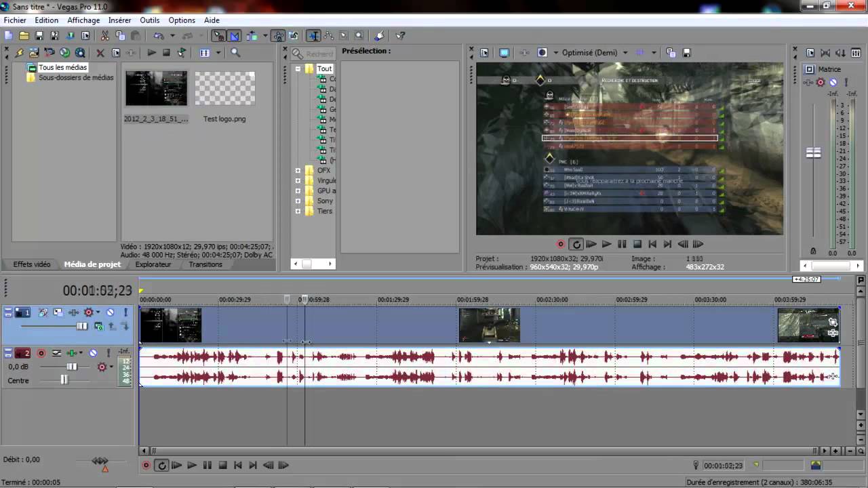868x488 pixels.
Task: Adjust audio track 2 Centre pan slider
Action: coord(64,380)
